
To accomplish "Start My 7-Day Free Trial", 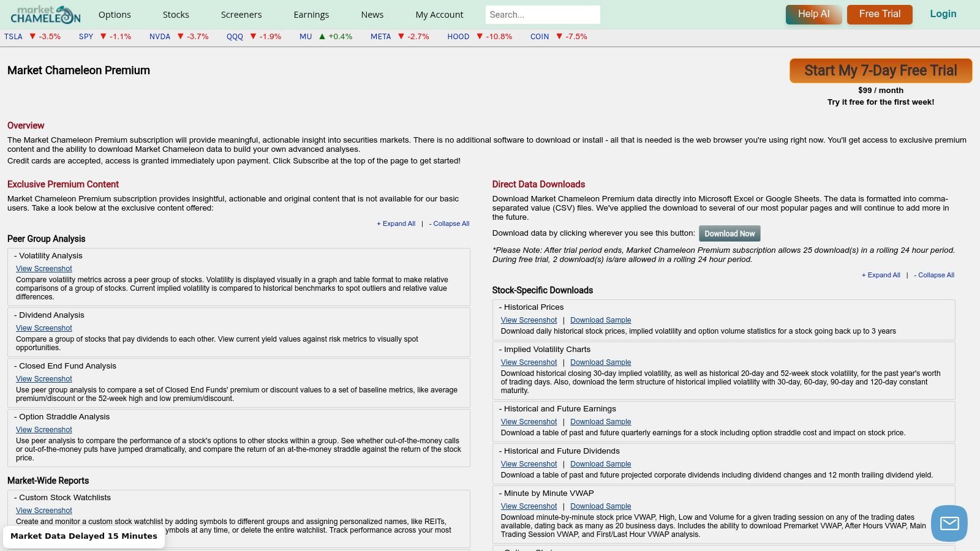I will tap(880, 71).
